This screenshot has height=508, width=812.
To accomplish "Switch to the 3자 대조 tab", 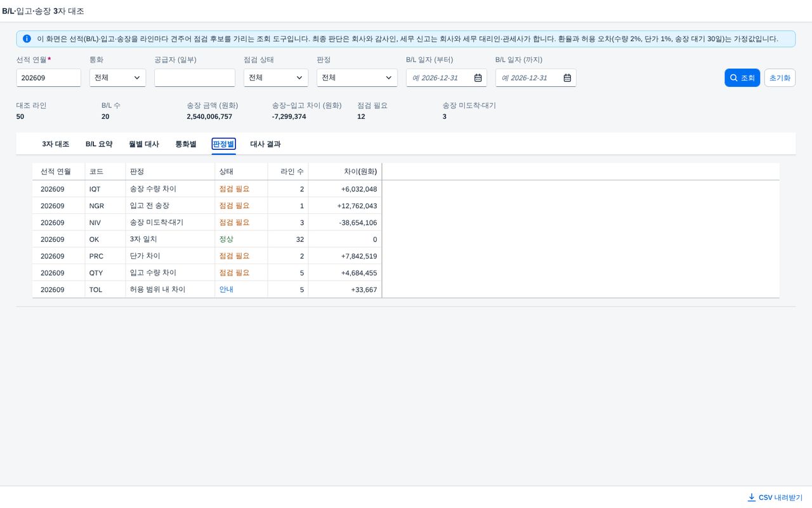I will pos(56,144).
